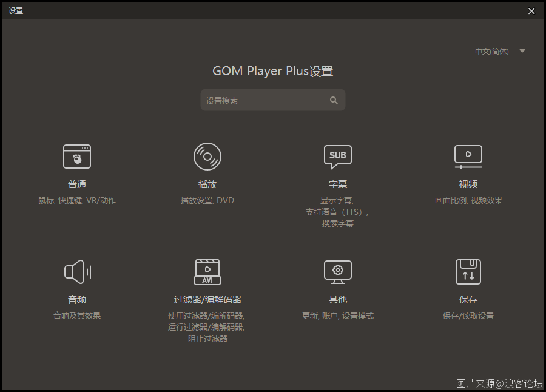
Task: Click the 音响及其效果 description
Action: (77, 316)
